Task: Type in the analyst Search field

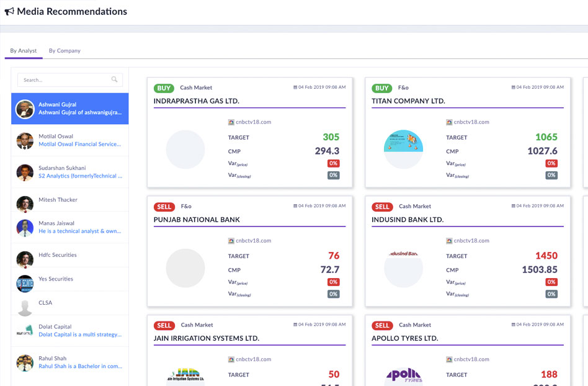Action: tap(64, 80)
